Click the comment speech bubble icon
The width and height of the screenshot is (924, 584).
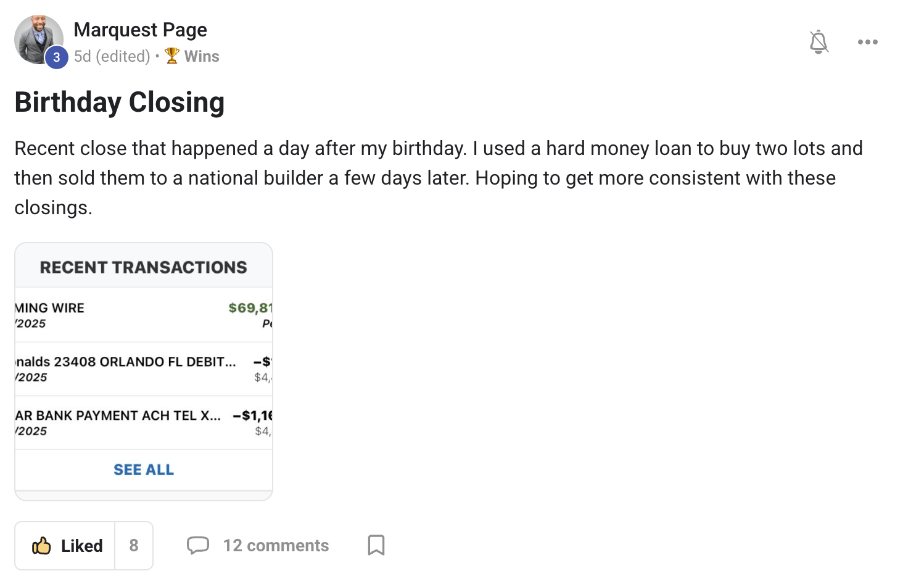198,546
